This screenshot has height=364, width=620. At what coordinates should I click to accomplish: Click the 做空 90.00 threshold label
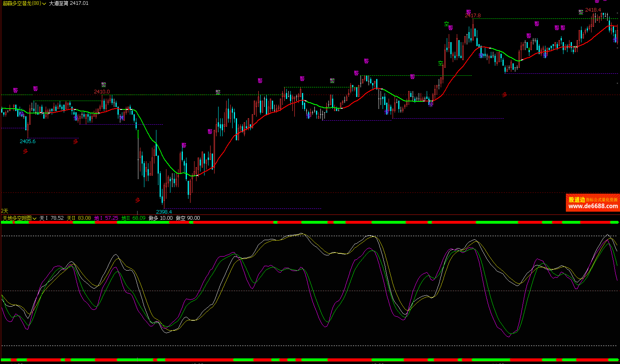pyautogui.click(x=188, y=218)
